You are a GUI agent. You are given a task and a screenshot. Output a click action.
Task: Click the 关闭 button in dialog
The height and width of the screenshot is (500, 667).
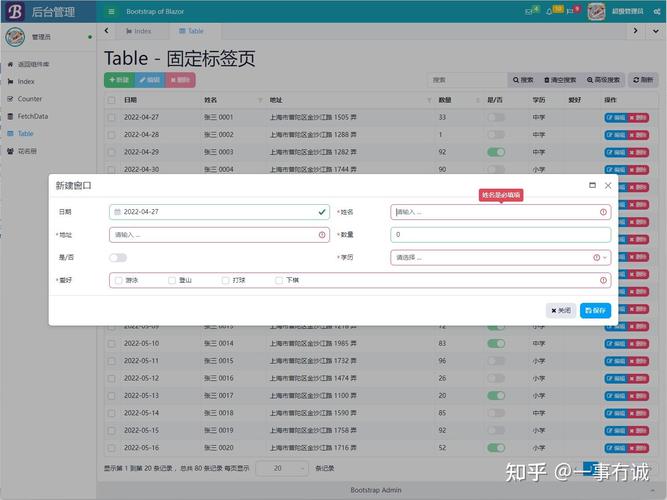point(561,311)
